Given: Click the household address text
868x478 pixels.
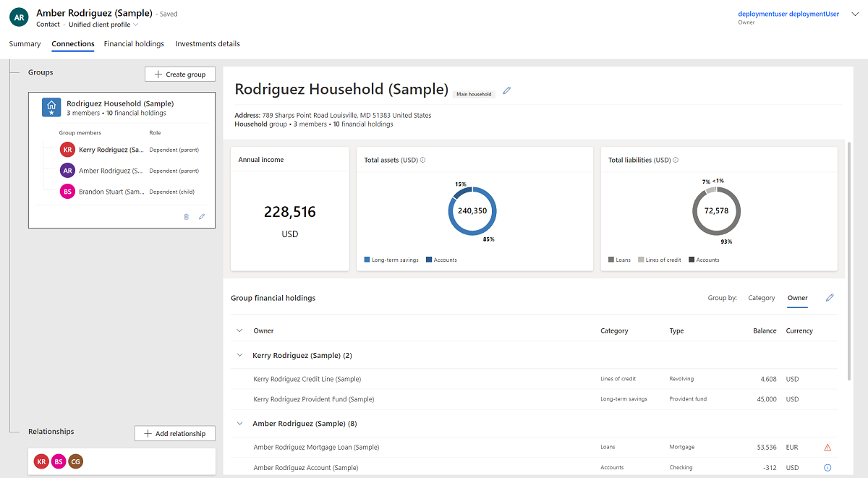Looking at the screenshot, I should [x=333, y=115].
